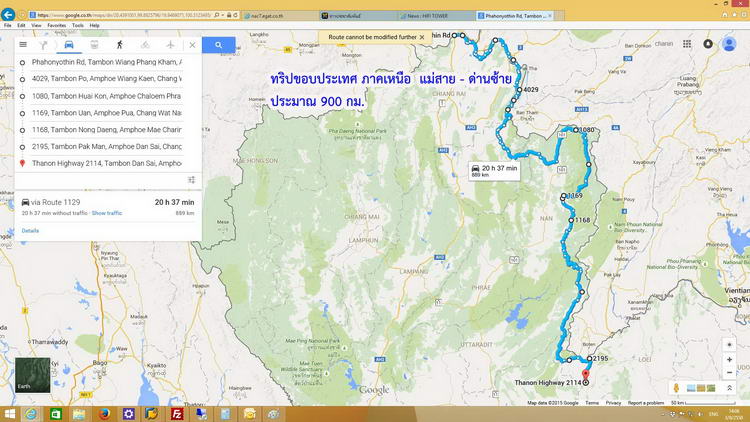
Task: Open first imagery photo thumbnail
Action: [x=691, y=388]
